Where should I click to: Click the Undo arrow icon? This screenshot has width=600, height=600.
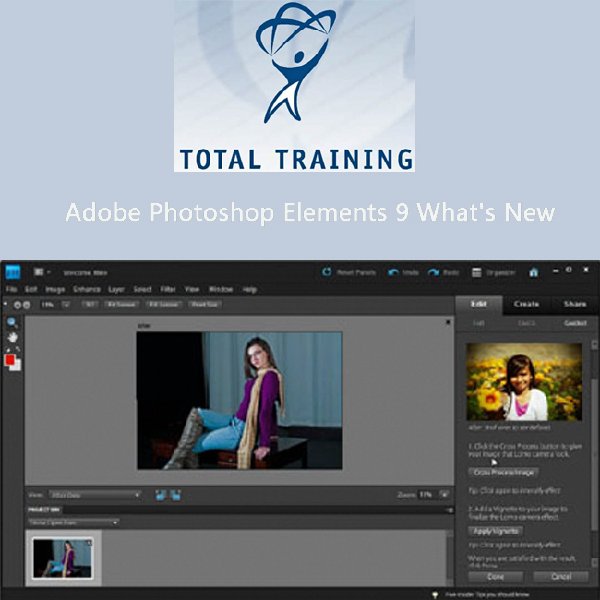pyautogui.click(x=393, y=272)
